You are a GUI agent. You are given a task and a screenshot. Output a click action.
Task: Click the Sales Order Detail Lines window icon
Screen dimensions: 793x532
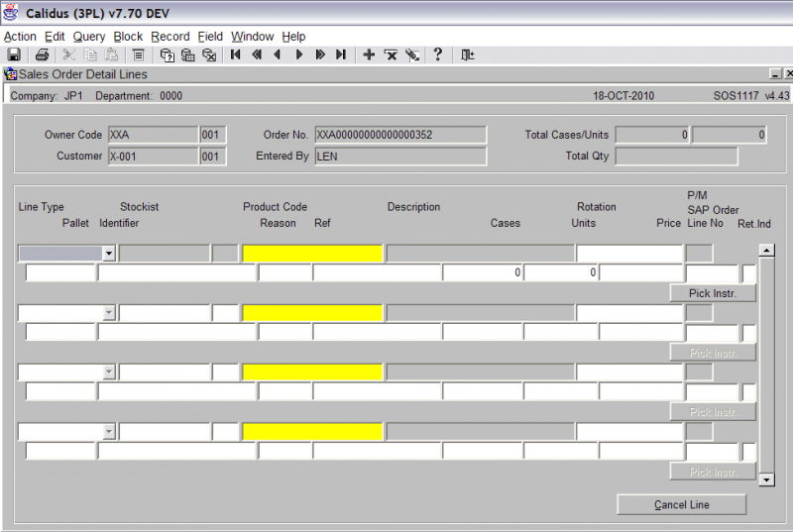point(10,74)
